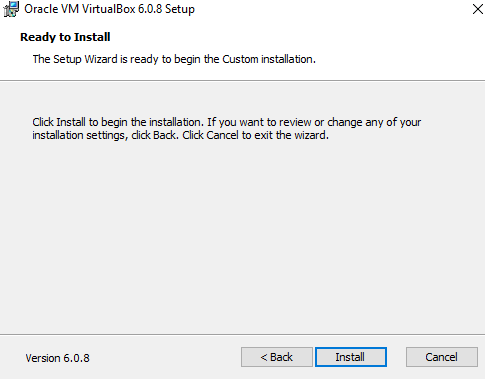The width and height of the screenshot is (485, 379).
Task: Click the word 'Custom' in the subtitle
Action: coord(240,59)
